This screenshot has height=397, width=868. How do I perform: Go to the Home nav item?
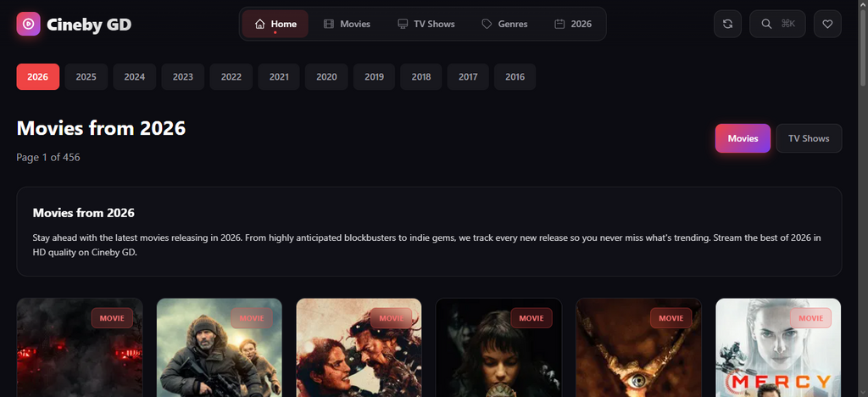[x=275, y=24]
